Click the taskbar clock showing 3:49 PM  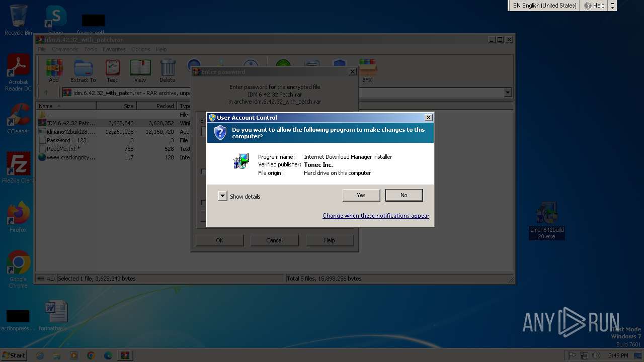618,355
